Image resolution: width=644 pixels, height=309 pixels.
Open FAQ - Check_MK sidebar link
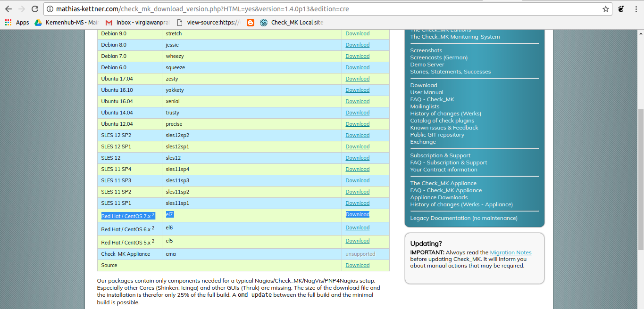click(432, 99)
